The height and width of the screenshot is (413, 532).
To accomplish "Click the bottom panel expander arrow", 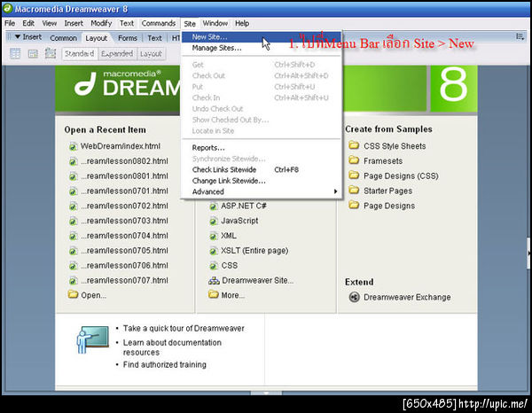I will click(x=266, y=393).
